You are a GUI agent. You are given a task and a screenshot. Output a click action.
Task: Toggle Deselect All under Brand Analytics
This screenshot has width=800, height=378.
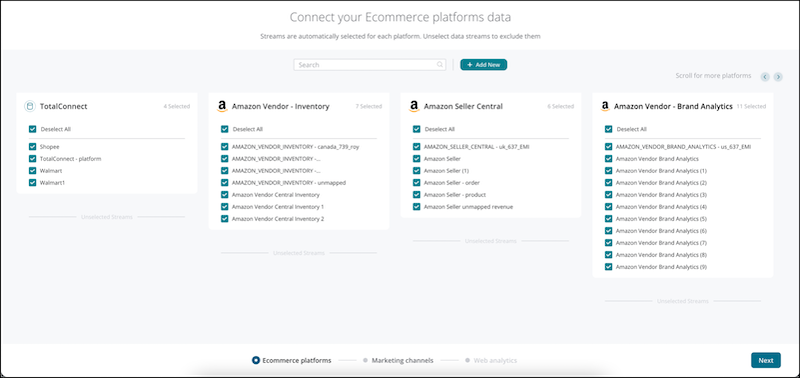608,129
